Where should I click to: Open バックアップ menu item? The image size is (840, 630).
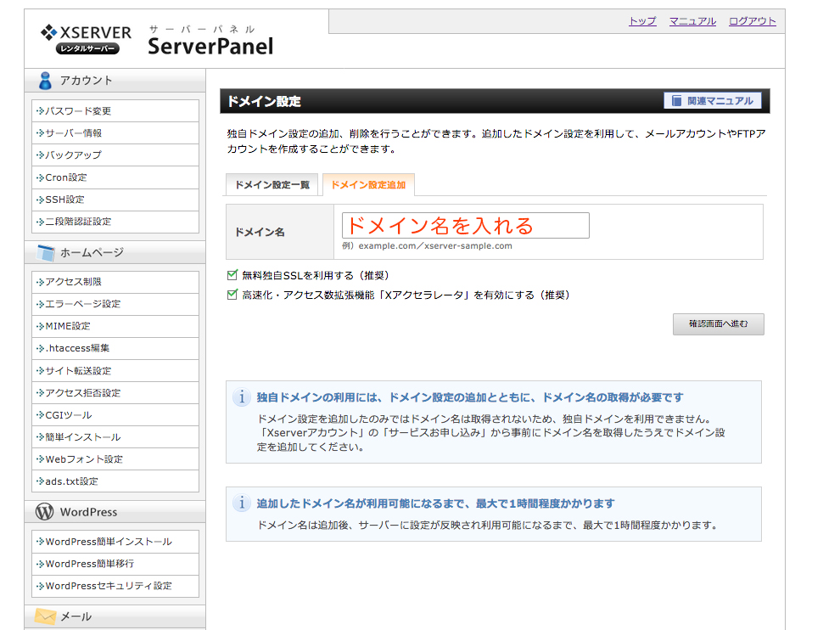point(115,155)
